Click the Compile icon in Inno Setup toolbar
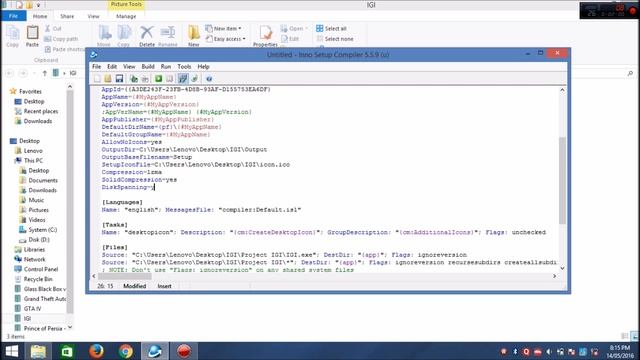640x360 pixels. (x=134, y=78)
